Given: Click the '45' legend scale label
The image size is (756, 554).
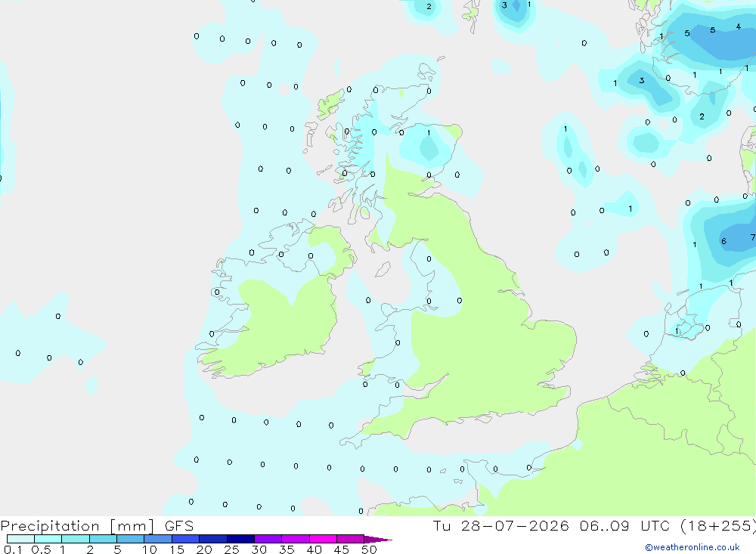Looking at the screenshot, I should coord(342,549).
